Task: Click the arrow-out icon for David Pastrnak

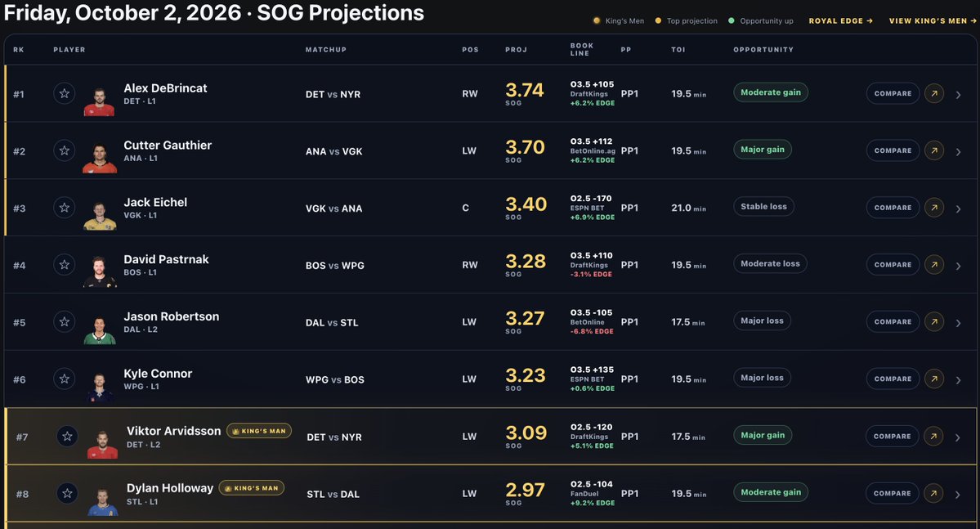Action: point(933,265)
